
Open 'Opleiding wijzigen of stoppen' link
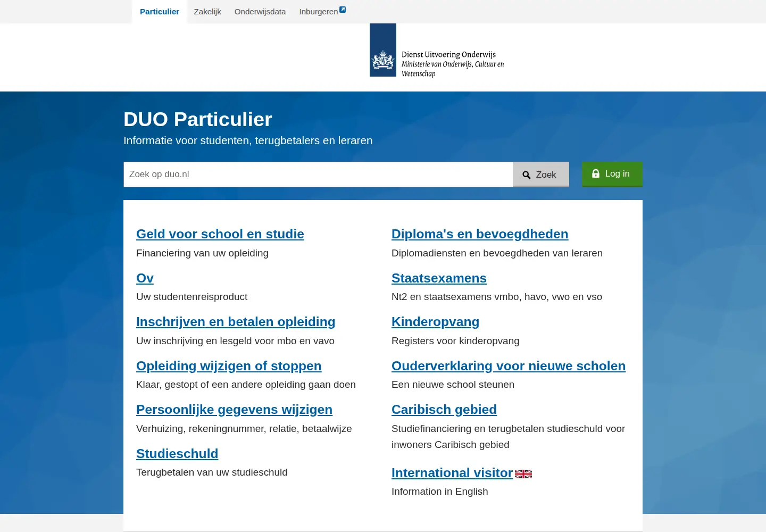pyautogui.click(x=229, y=366)
